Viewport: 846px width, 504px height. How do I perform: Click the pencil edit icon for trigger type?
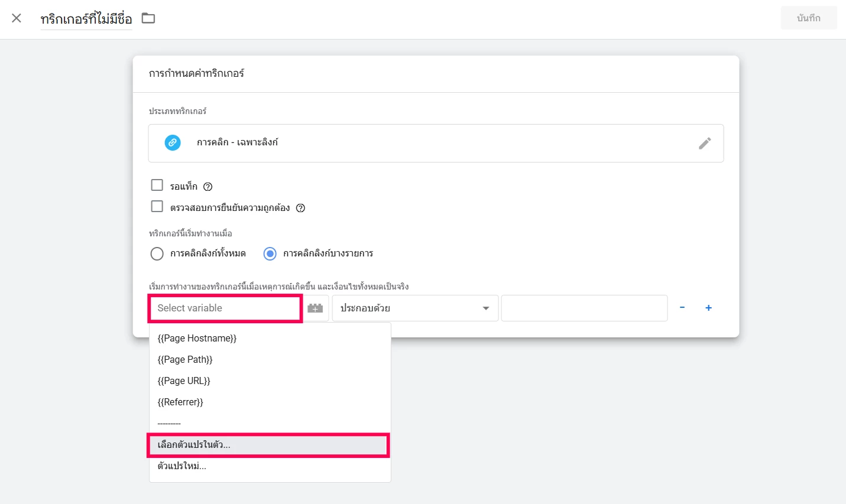[704, 144]
